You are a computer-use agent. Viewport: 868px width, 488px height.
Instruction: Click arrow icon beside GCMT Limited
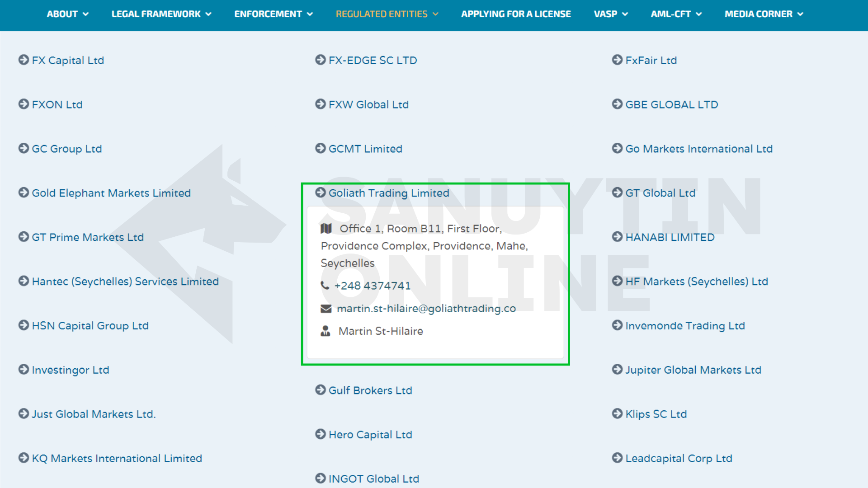(321, 148)
